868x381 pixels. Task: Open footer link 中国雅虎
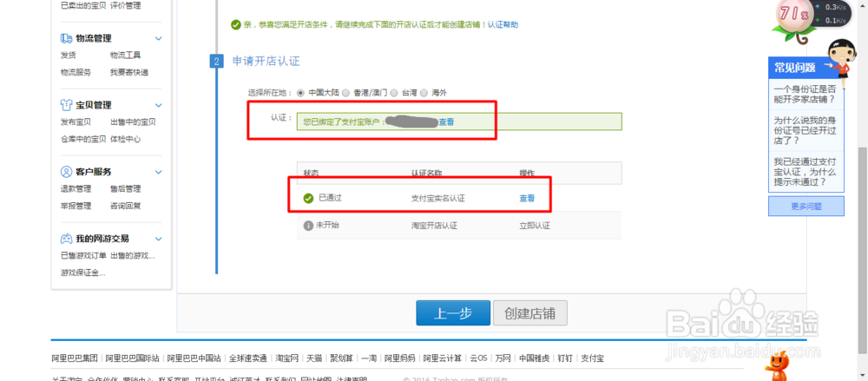(x=534, y=358)
